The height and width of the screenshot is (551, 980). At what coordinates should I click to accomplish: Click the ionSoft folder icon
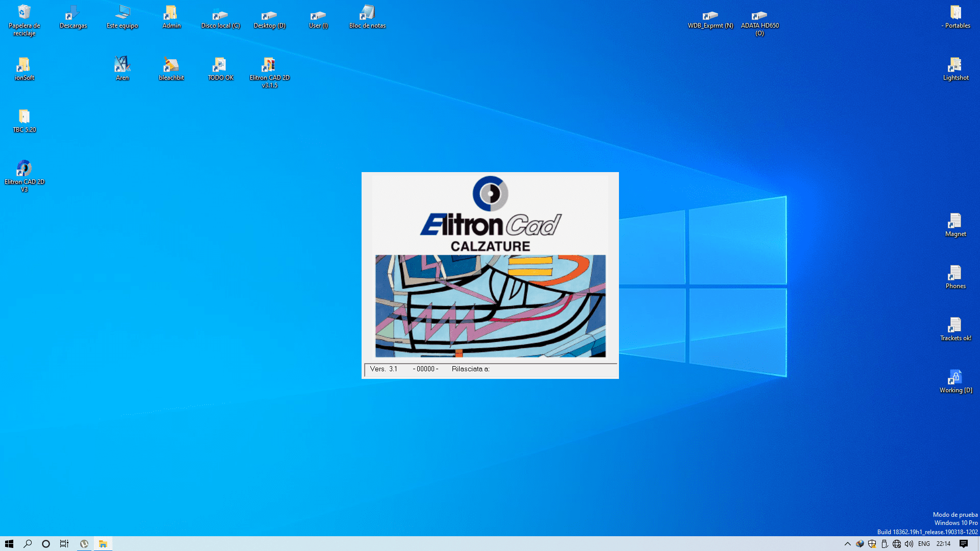click(x=24, y=65)
